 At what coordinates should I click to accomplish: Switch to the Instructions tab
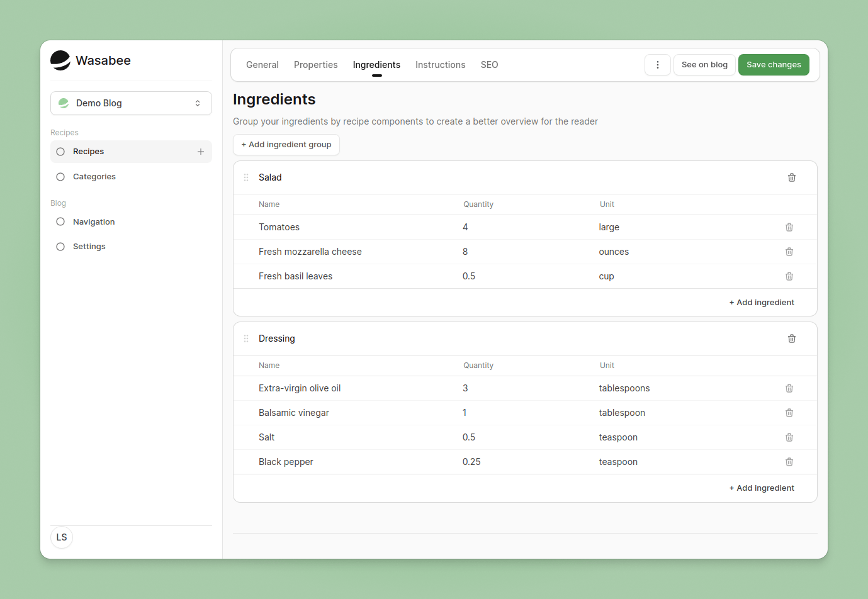pos(441,65)
